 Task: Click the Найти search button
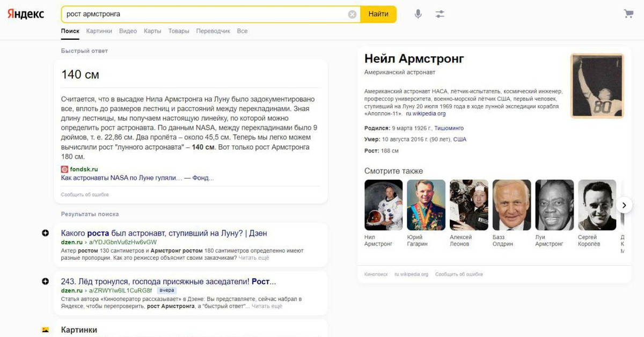378,14
